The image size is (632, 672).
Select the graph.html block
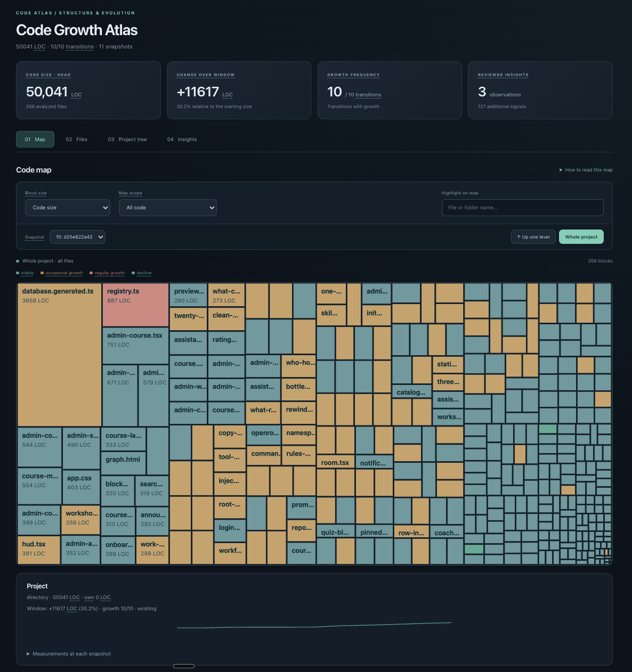click(x=124, y=463)
